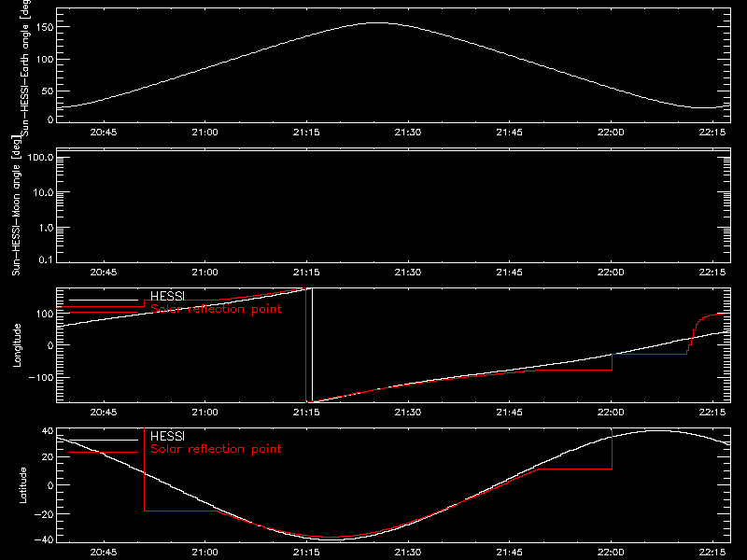This screenshot has width=747, height=560.
Task: Click the -40 tick on Latitude axis
Action: pos(44,540)
